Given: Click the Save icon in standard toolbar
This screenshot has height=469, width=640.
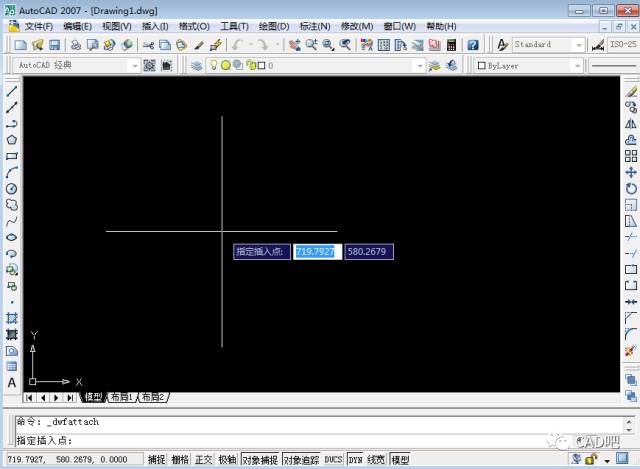Looking at the screenshot, I should tap(54, 45).
